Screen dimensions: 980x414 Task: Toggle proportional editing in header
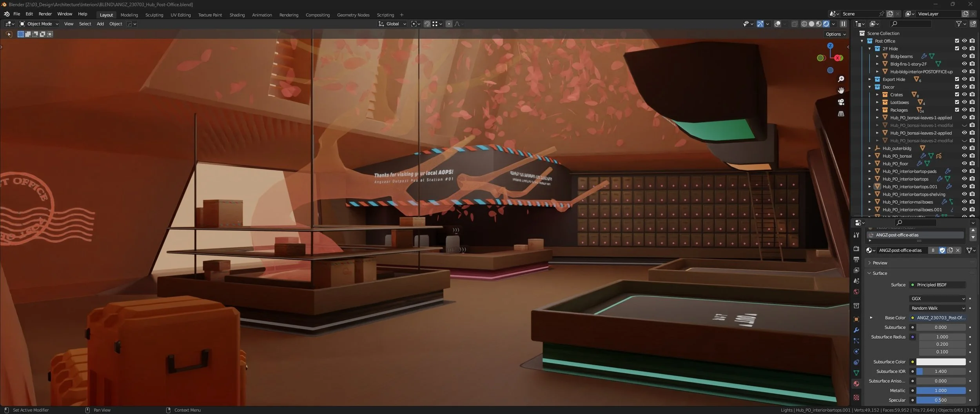(x=449, y=24)
